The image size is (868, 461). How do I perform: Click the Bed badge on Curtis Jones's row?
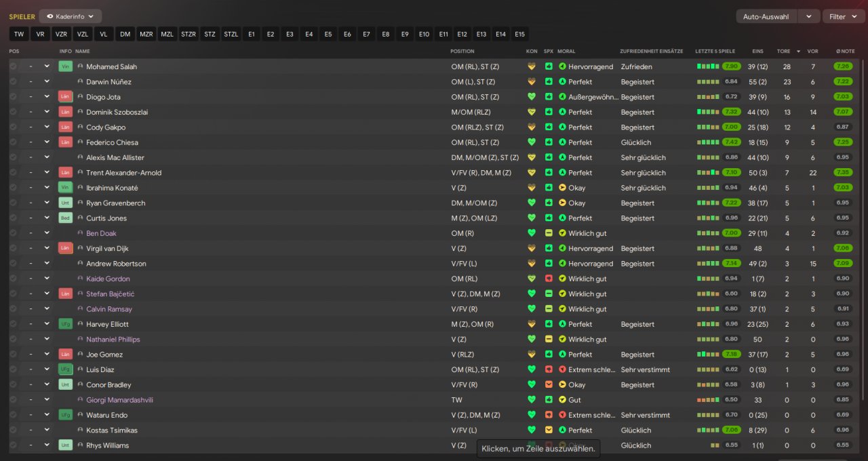click(x=65, y=218)
